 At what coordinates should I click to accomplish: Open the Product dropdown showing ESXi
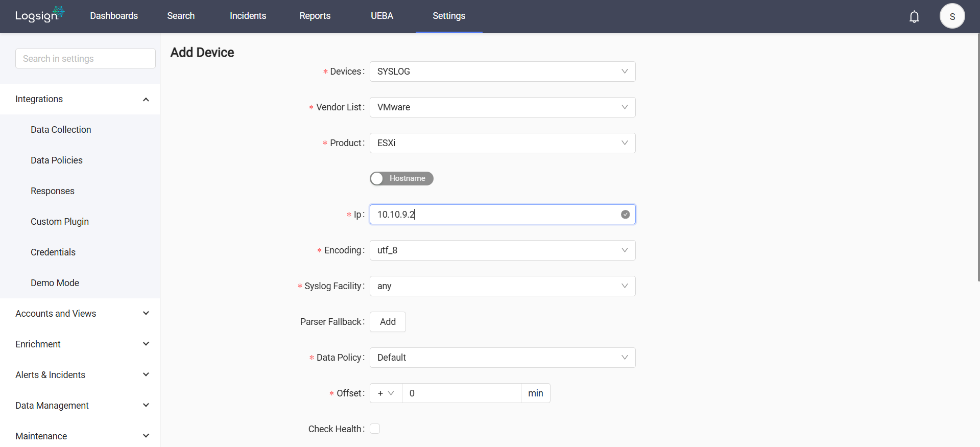click(x=503, y=143)
